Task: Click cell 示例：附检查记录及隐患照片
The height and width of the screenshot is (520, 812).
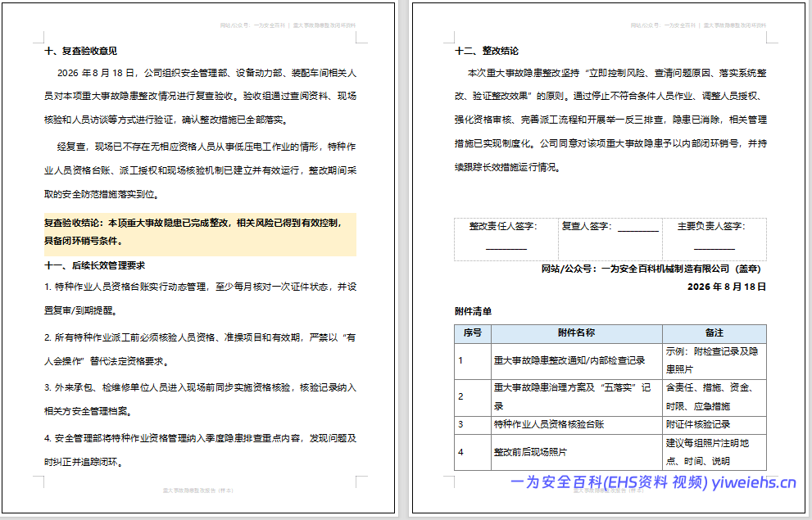Action: click(x=714, y=360)
